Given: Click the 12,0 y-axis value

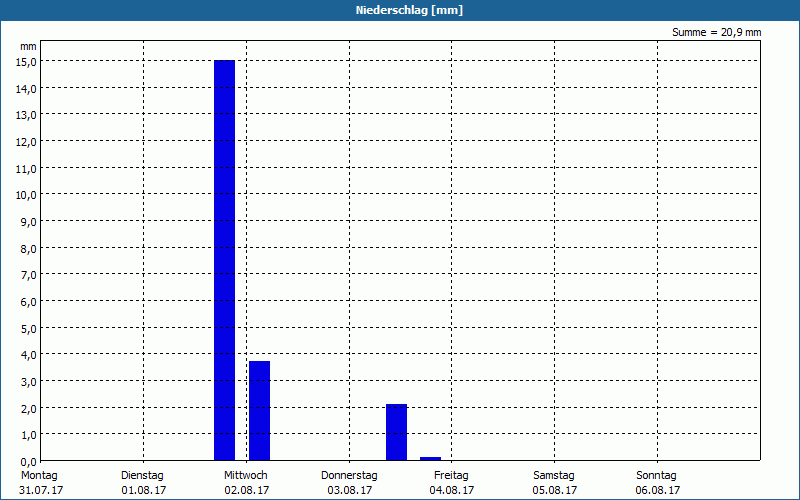Looking at the screenshot, I should (x=26, y=142).
